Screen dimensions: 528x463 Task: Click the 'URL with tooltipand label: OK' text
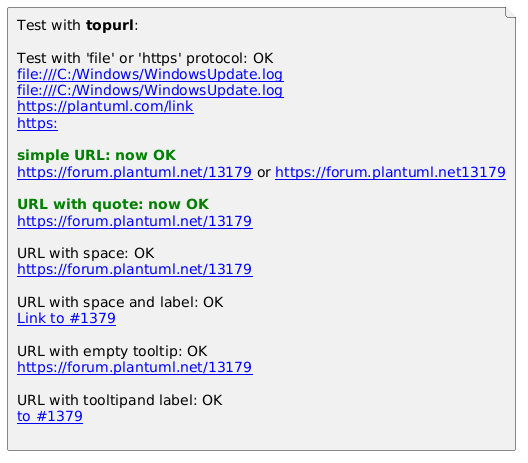(120, 400)
